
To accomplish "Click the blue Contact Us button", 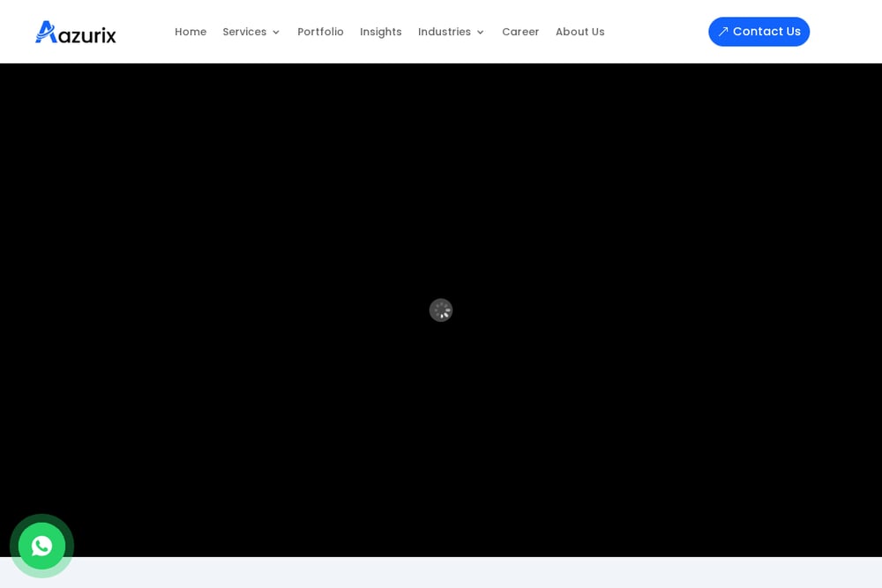I will (759, 32).
